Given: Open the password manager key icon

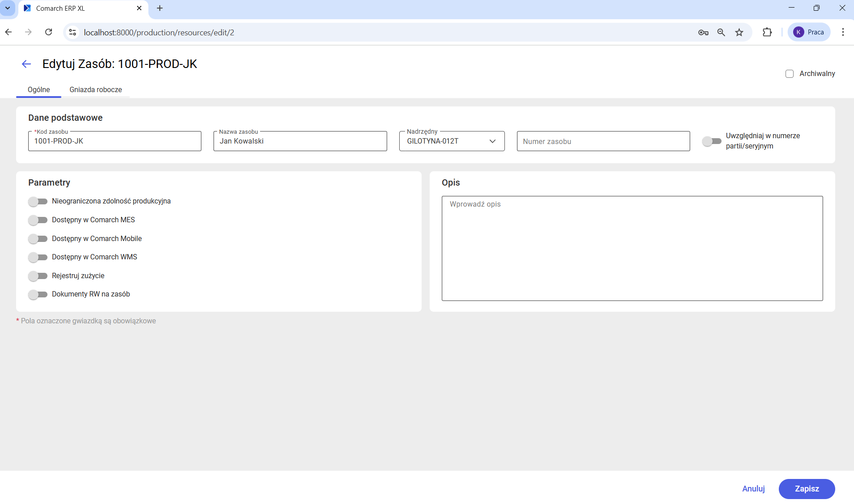Looking at the screenshot, I should click(703, 32).
